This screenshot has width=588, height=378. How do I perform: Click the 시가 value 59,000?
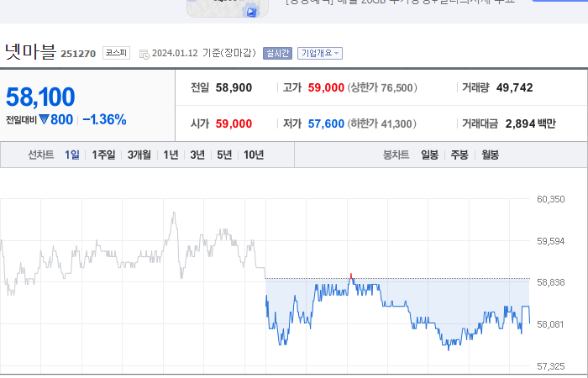(234, 123)
